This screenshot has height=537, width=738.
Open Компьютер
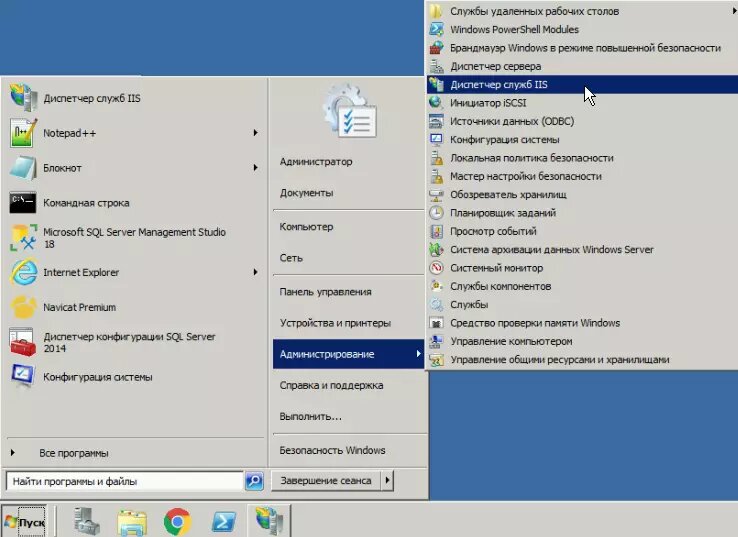(x=306, y=226)
